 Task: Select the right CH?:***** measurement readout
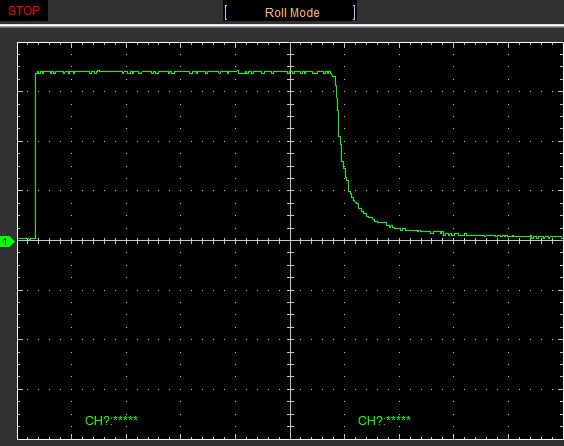[384, 420]
